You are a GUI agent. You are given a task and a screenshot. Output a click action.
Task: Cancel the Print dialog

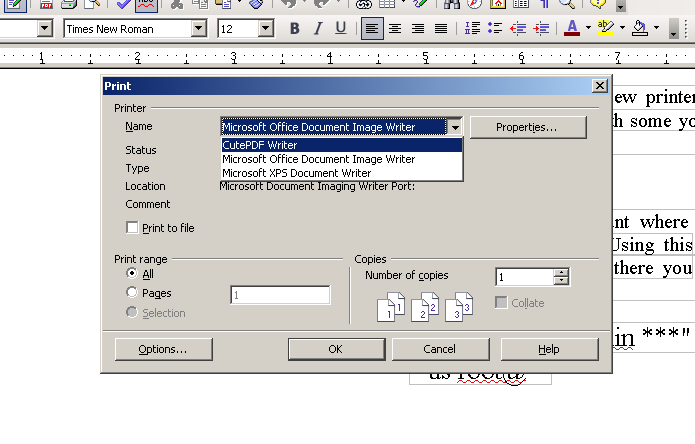pos(441,349)
